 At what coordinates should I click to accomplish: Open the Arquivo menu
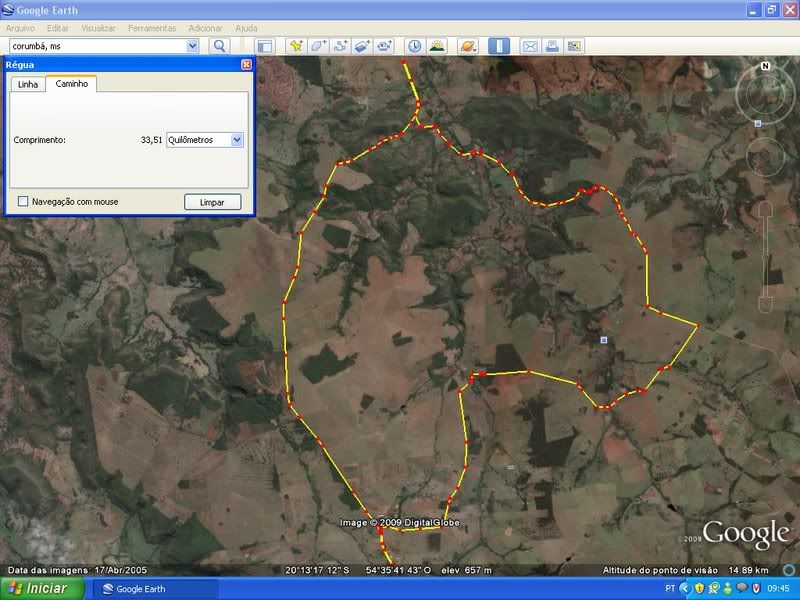click(20, 28)
